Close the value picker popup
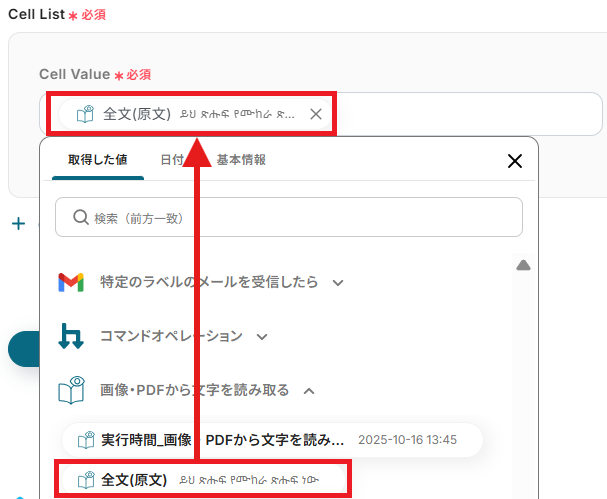The image size is (607, 499). pos(515,161)
